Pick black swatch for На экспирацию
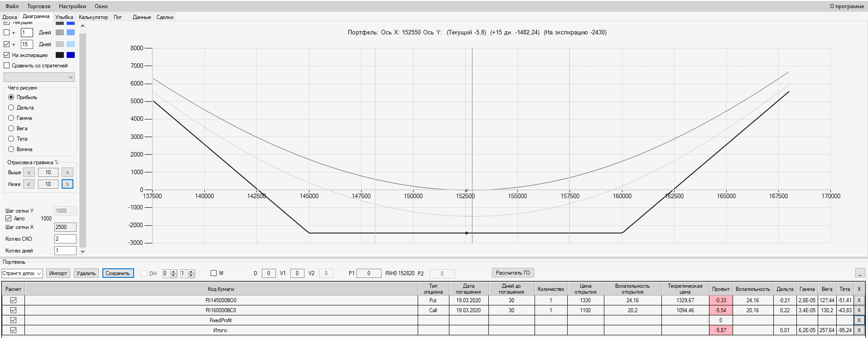 [60, 55]
